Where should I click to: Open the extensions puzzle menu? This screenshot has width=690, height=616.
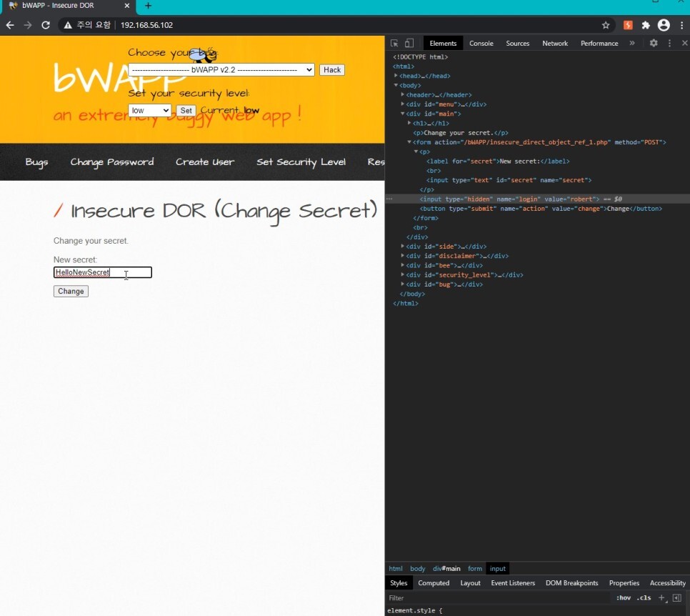coord(646,25)
